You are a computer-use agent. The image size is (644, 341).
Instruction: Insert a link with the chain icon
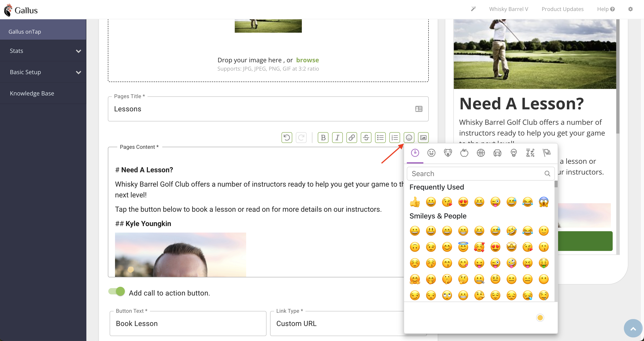pos(352,137)
